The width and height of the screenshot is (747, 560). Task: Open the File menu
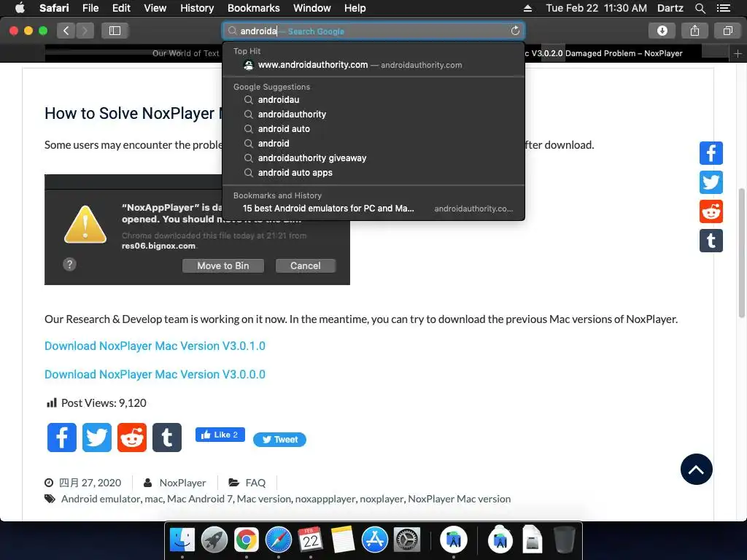click(90, 8)
